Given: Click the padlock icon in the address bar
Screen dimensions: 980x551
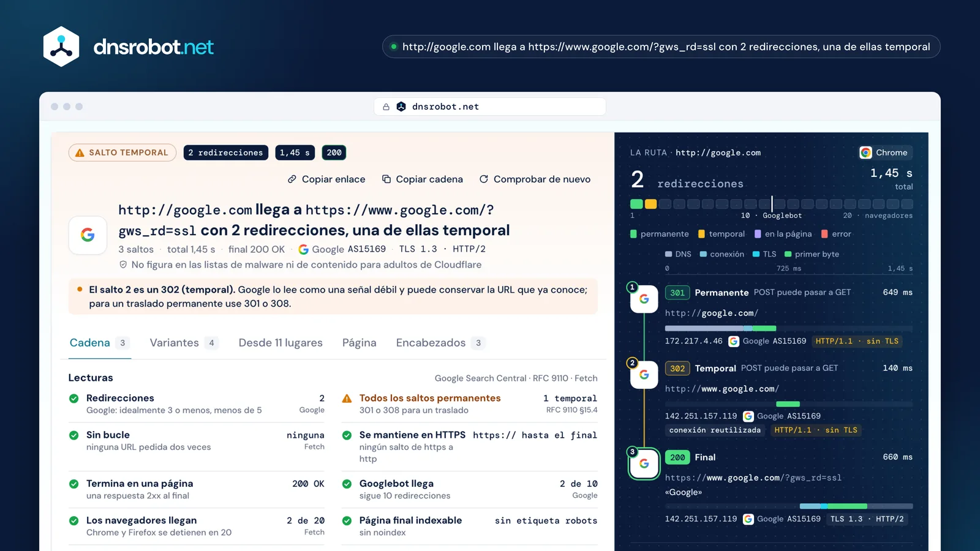Looking at the screenshot, I should pyautogui.click(x=386, y=107).
